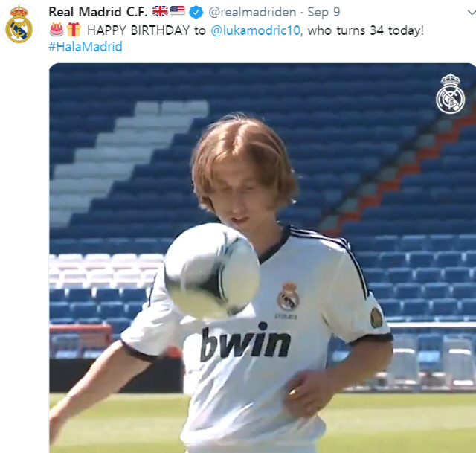Open the @lukamodric10 mention
Viewport: 476px width, 453px height.
click(x=255, y=30)
